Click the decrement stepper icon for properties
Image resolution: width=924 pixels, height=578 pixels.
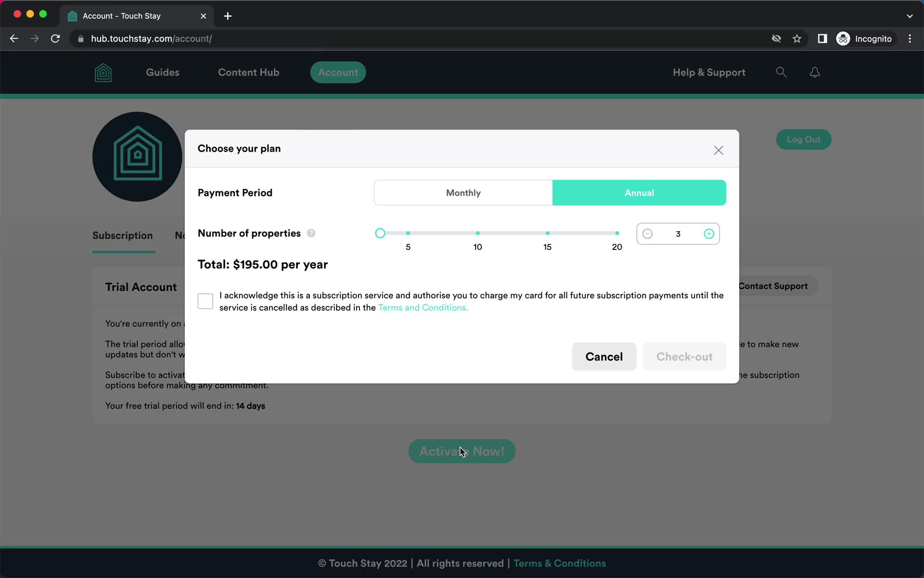pyautogui.click(x=647, y=234)
